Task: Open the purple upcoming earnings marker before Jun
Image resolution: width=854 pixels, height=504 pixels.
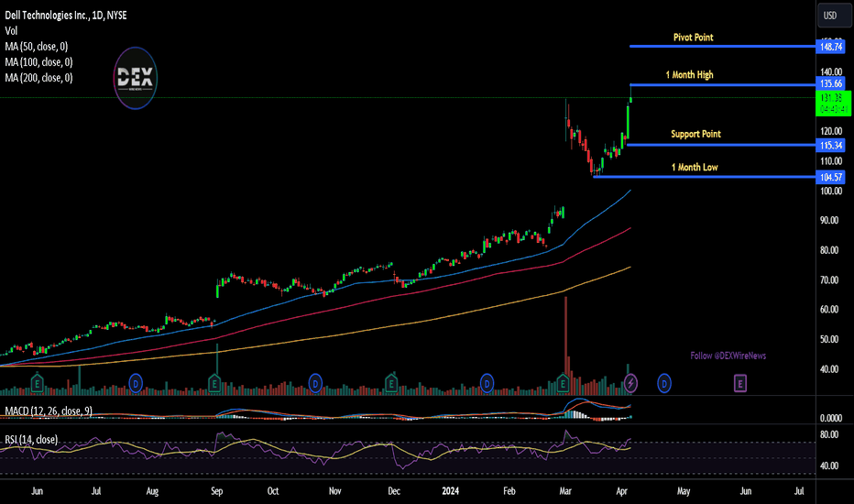Action: click(x=739, y=384)
